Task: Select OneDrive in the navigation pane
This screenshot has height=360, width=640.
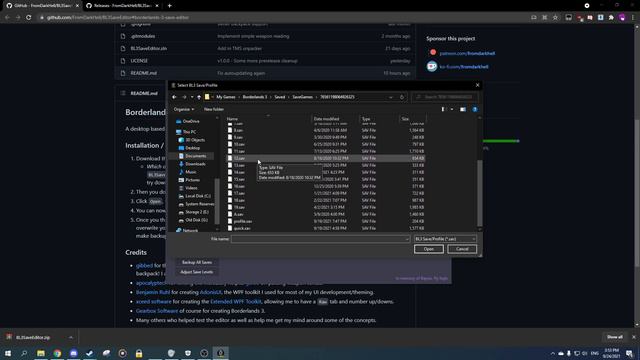Action: [188, 121]
